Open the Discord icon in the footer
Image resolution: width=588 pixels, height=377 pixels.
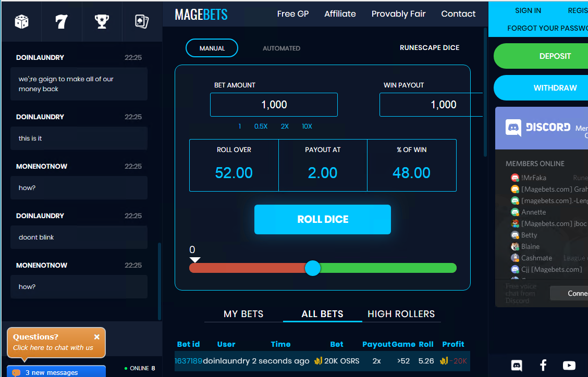tap(517, 365)
